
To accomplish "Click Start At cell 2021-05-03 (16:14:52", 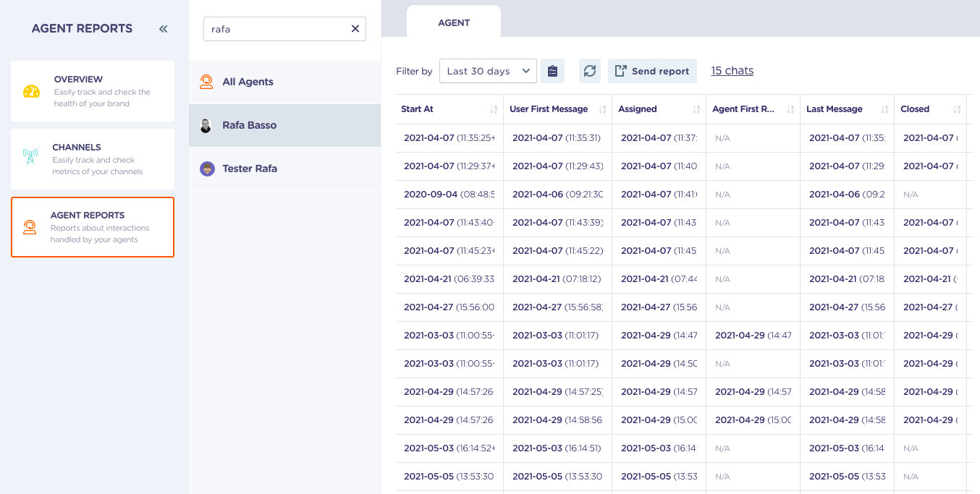I will (449, 448).
